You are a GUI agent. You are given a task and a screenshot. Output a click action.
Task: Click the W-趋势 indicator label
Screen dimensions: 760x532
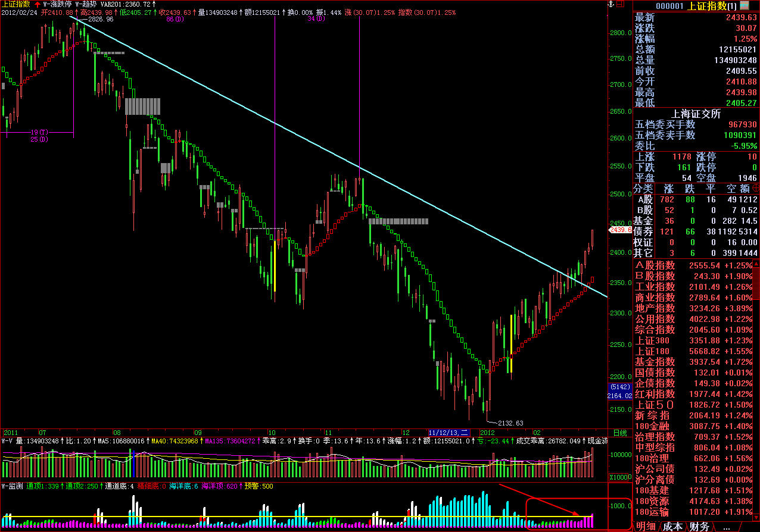[x=87, y=4]
